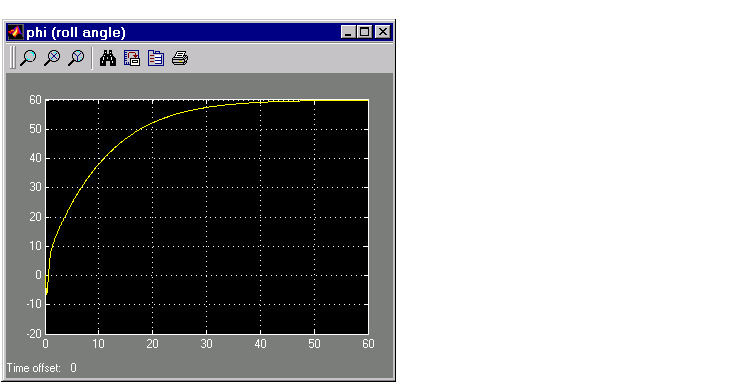
Task: Open the MATLAB icon system menu
Action: (15, 32)
